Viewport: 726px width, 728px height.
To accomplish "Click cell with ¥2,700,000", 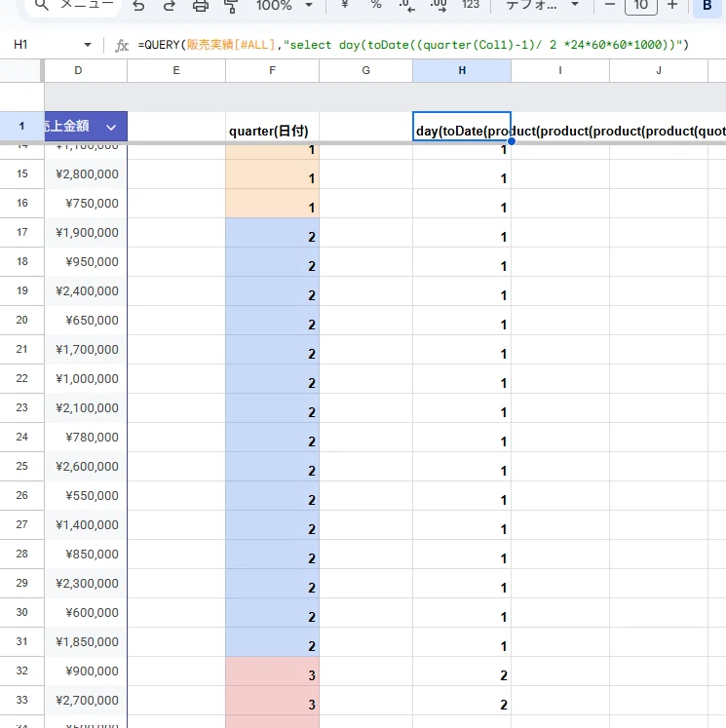I will [x=86, y=701].
